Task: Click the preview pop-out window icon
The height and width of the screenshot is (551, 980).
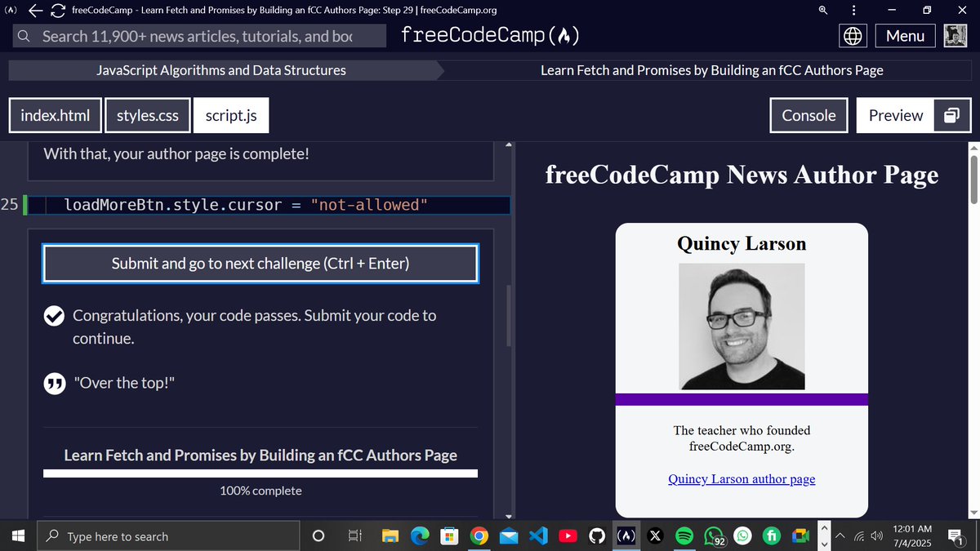Action: coord(951,116)
